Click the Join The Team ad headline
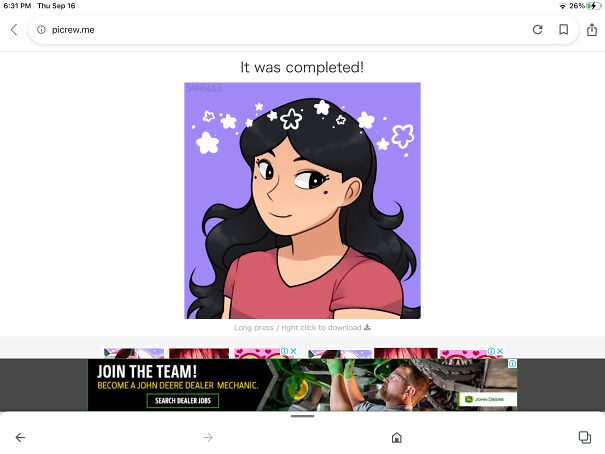605x454 pixels. [x=152, y=370]
